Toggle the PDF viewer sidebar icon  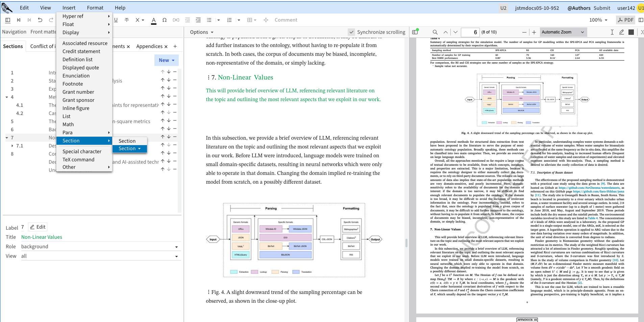[415, 32]
